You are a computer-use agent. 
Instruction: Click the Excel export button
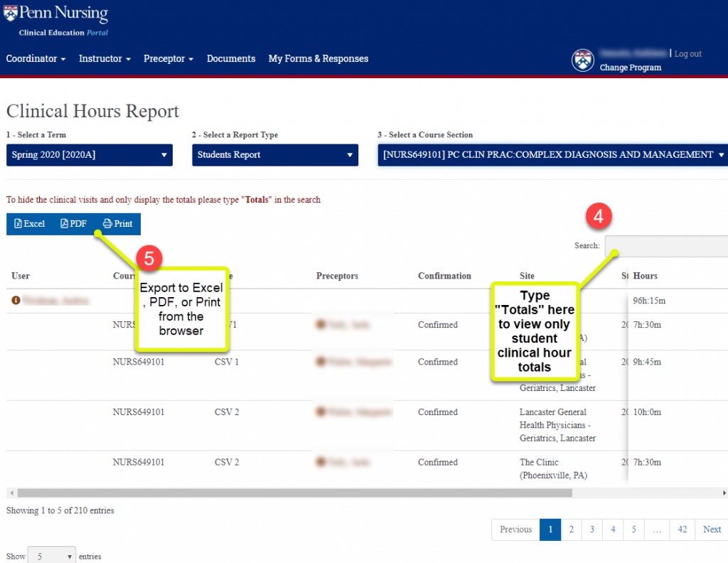[30, 224]
